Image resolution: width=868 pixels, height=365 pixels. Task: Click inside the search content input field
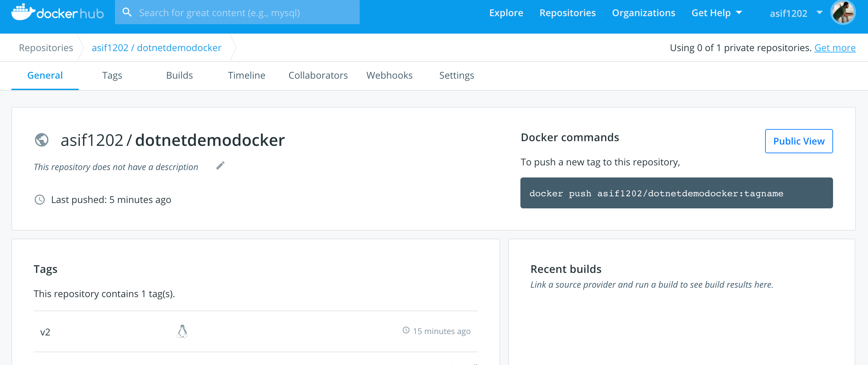pos(236,12)
